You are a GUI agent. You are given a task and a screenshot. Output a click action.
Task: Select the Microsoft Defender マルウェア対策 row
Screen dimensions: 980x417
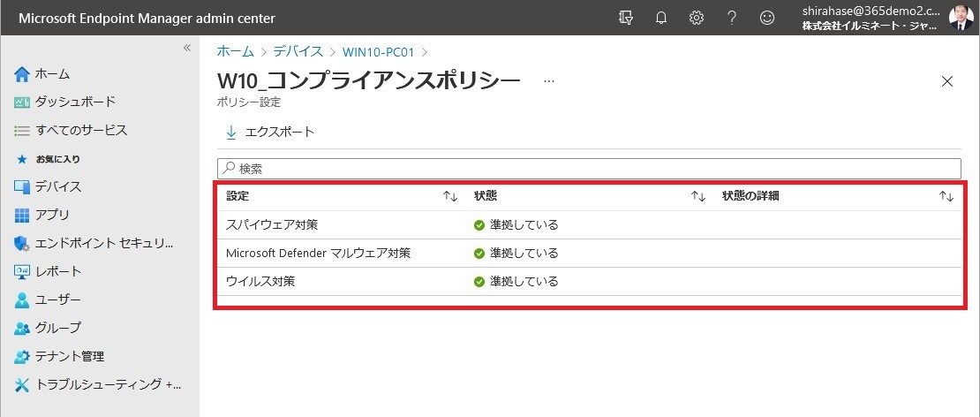589,254
